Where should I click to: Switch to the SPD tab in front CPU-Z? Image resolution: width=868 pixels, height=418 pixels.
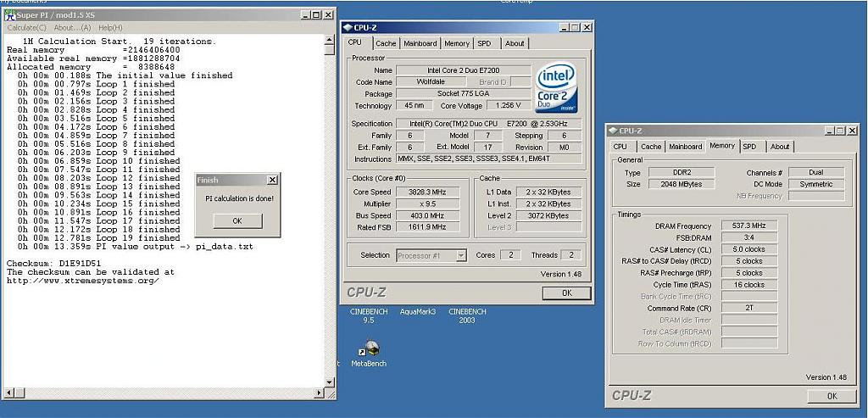484,43
